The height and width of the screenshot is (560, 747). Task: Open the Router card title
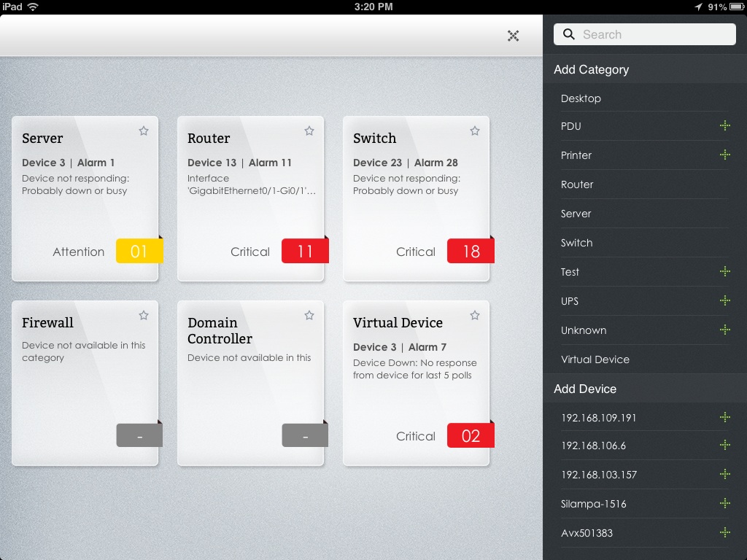pyautogui.click(x=209, y=138)
